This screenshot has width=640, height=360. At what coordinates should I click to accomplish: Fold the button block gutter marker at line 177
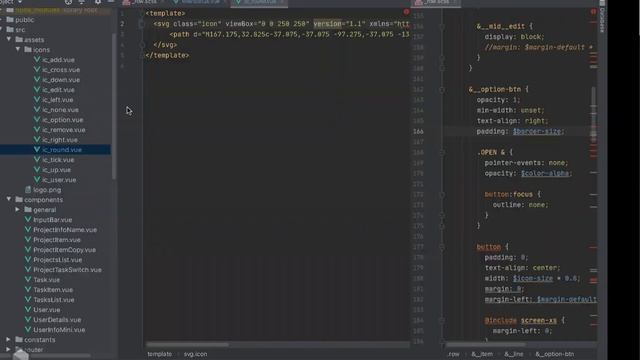pos(442,247)
